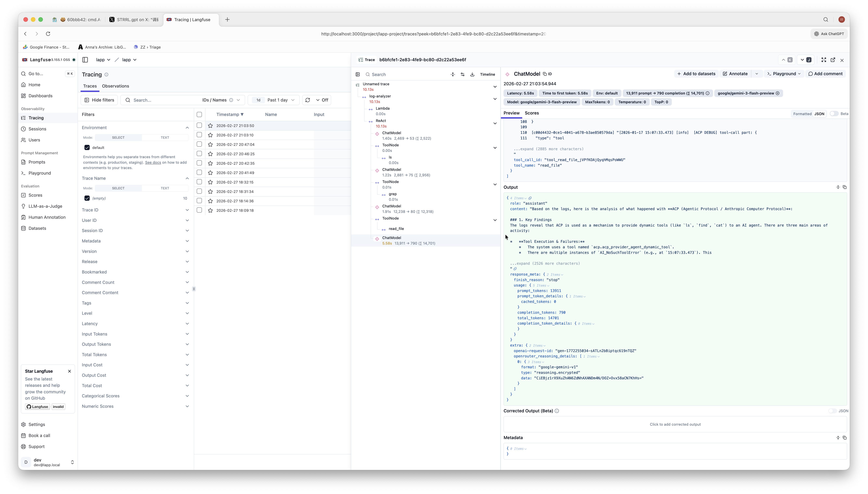This screenshot has width=868, height=494.
Task: Click the refresh traces icon
Action: (307, 100)
